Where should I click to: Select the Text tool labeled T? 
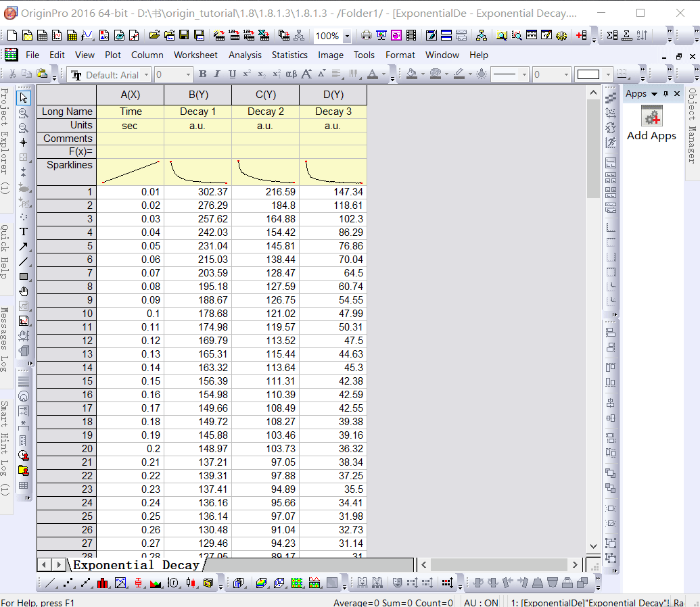[24, 232]
